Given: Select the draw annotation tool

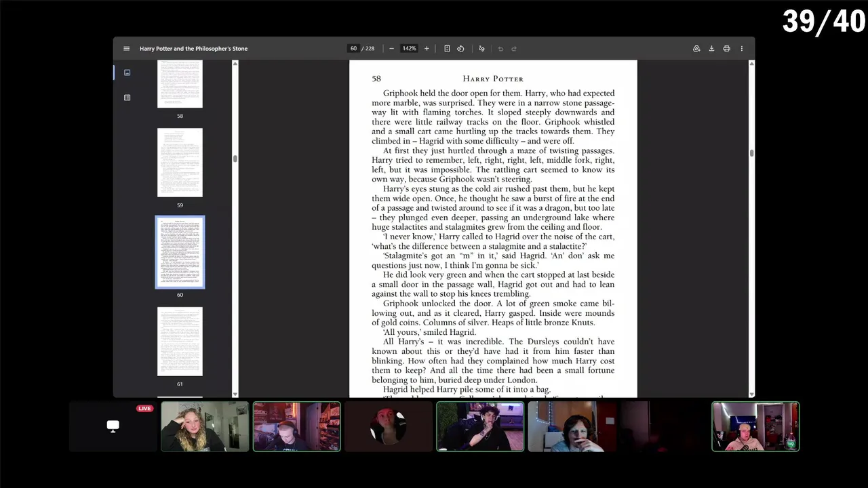Looking at the screenshot, I should click(481, 49).
